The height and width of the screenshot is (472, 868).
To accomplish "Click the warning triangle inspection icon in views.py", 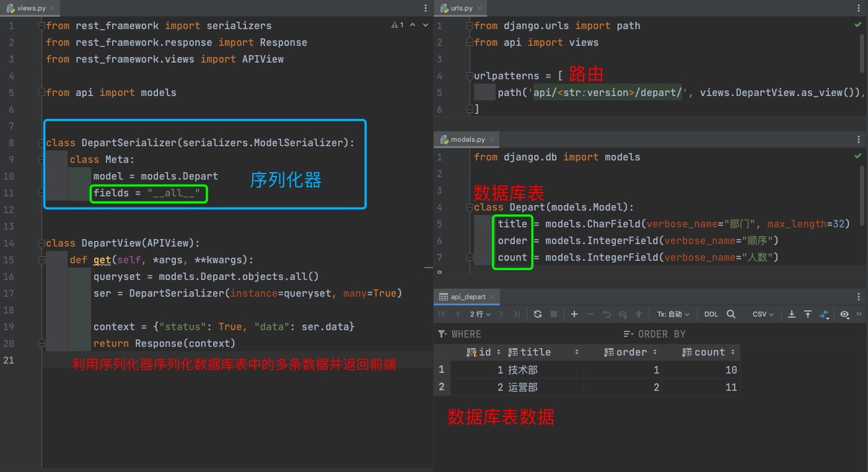I will [x=395, y=25].
